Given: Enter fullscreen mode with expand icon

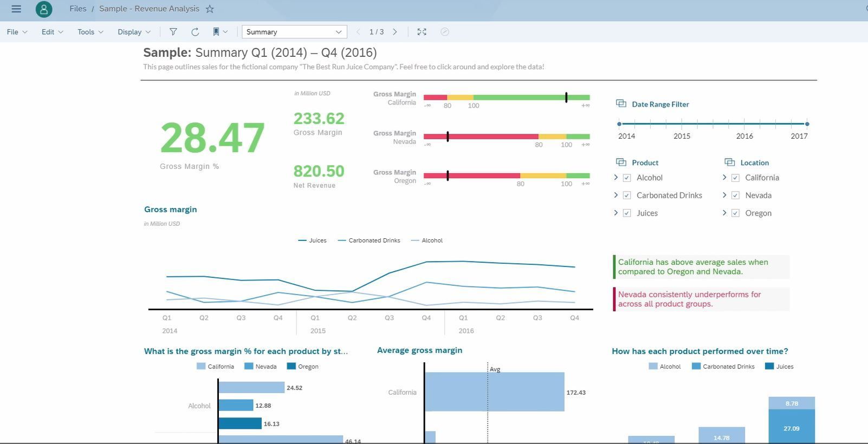Looking at the screenshot, I should [422, 32].
